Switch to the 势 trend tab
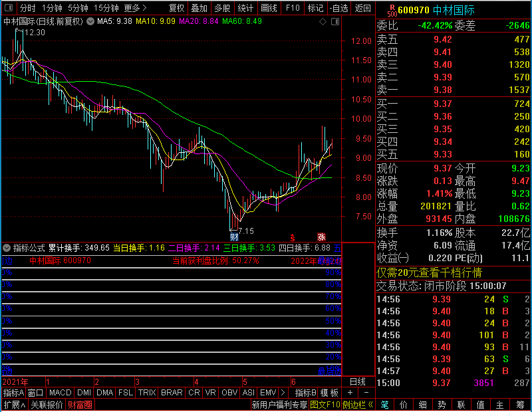532x412 pixels. (x=442, y=405)
